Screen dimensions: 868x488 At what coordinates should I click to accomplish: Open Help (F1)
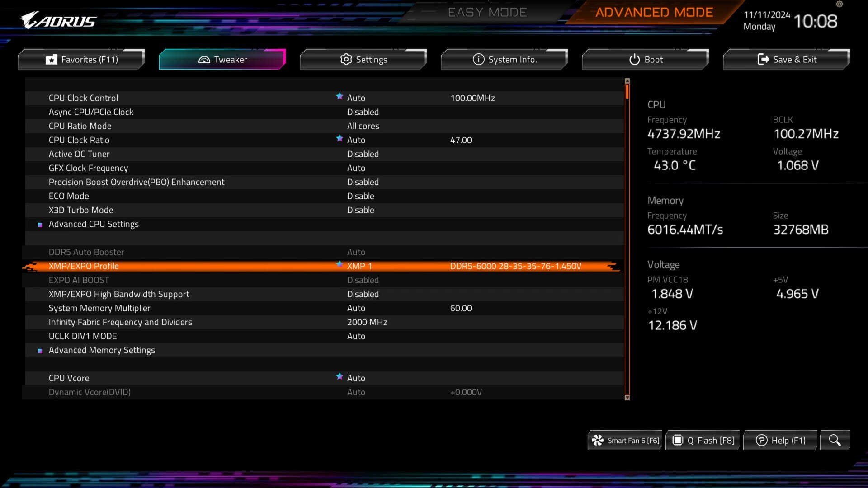780,440
